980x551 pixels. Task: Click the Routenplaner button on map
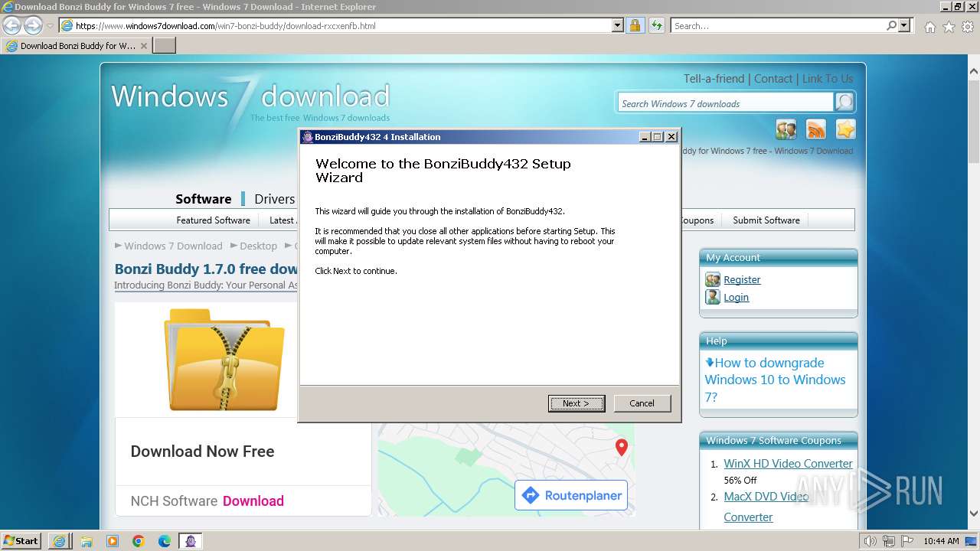click(571, 496)
